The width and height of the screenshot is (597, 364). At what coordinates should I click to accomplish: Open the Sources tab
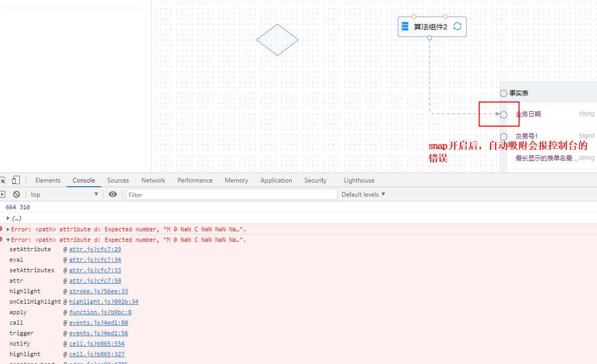tap(118, 180)
